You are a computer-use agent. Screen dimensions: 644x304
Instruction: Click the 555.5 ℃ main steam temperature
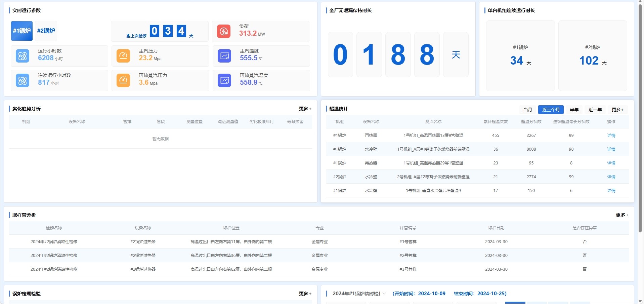pos(251,58)
